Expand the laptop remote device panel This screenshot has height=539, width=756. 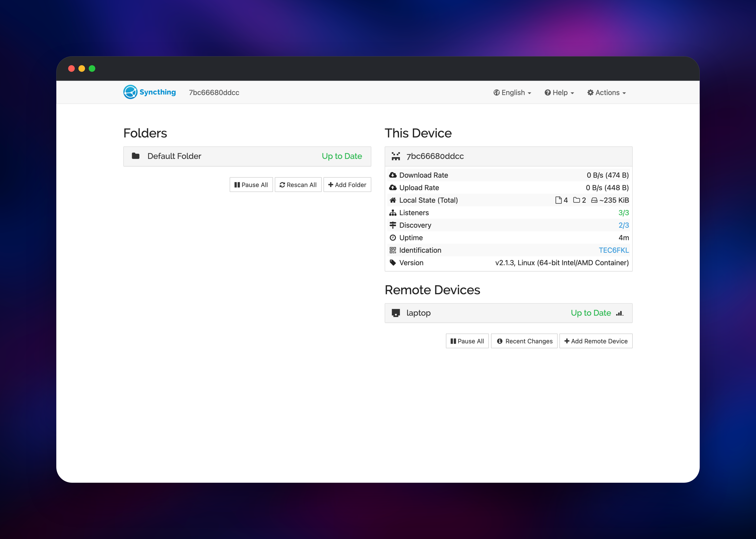coord(509,313)
